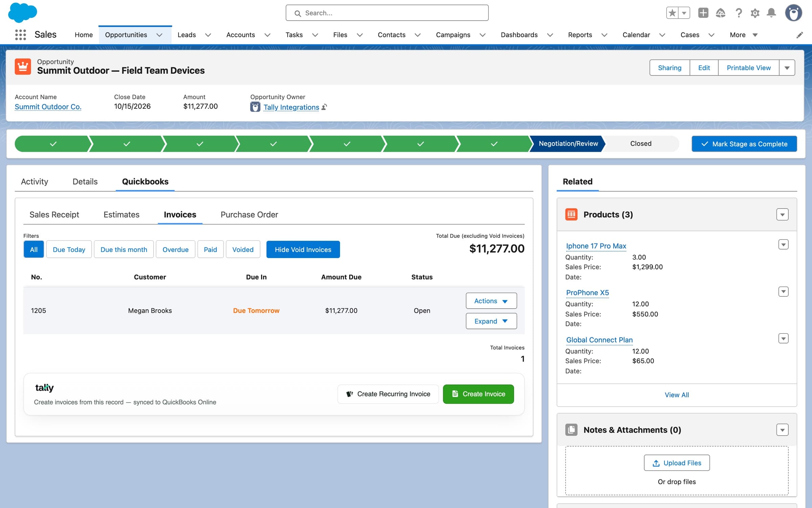Viewport: 812px width, 508px height.
Task: Click the Salesforce cloud logo
Action: coord(22,13)
